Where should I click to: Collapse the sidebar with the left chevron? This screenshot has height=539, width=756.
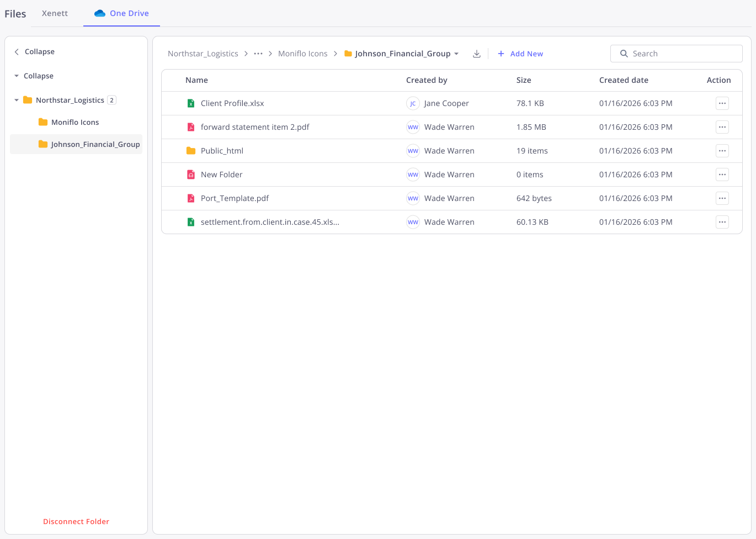click(x=17, y=51)
